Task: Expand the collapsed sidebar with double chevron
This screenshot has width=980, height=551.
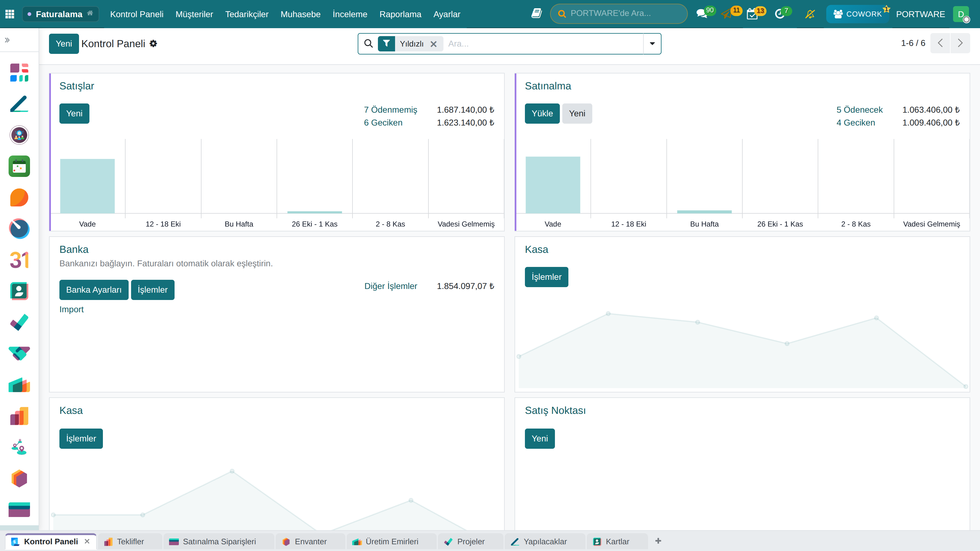Action: [x=7, y=40]
